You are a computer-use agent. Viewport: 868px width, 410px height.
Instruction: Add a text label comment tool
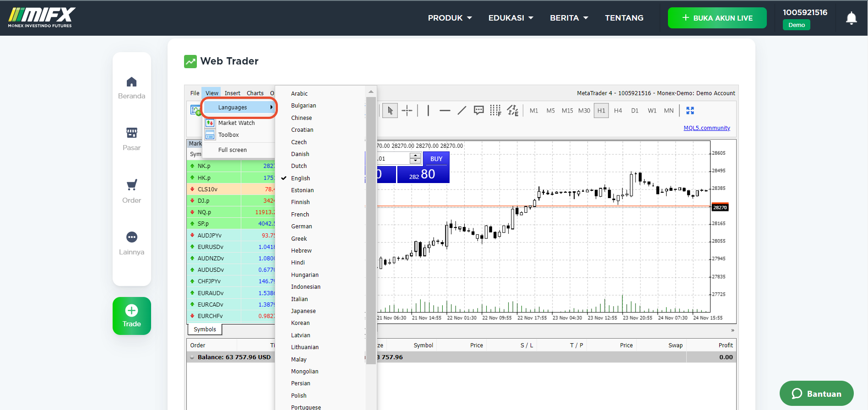(479, 110)
